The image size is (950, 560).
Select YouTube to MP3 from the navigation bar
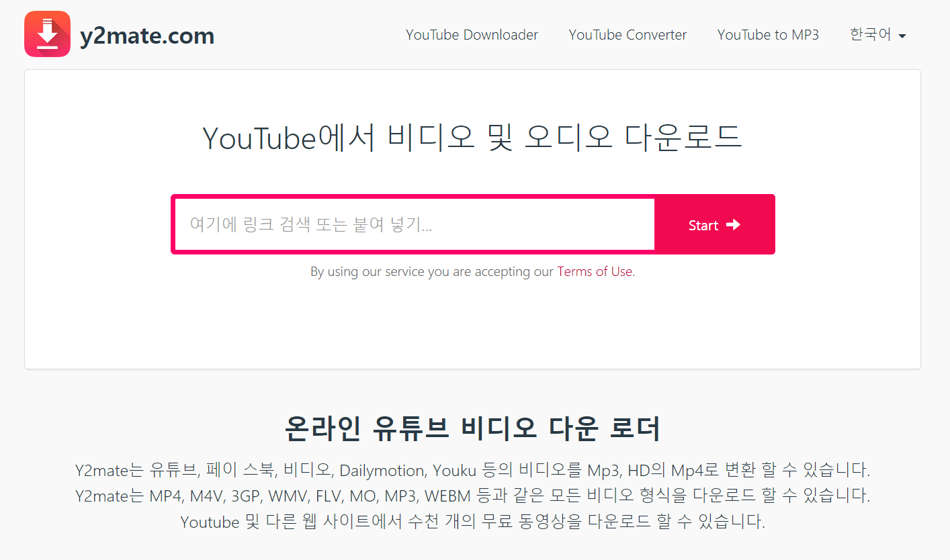768,34
